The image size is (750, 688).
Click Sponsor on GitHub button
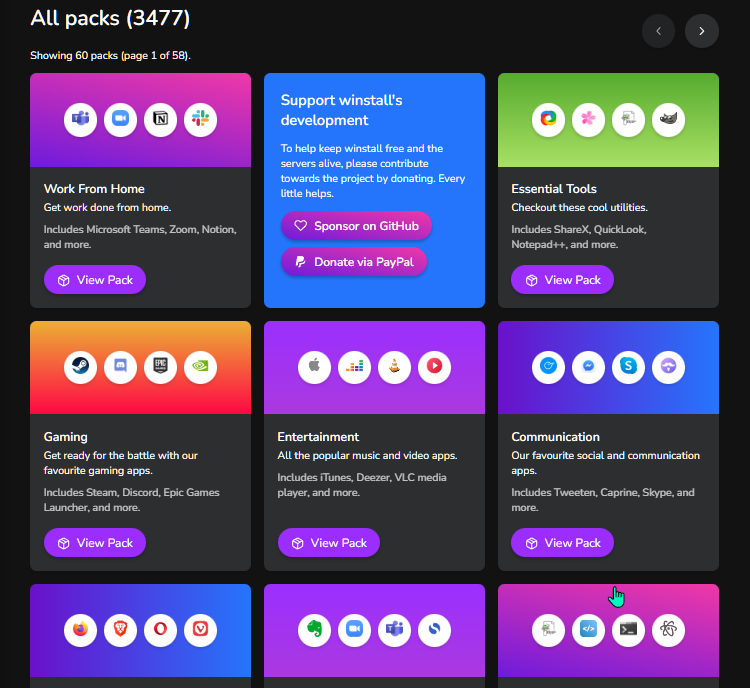(356, 226)
